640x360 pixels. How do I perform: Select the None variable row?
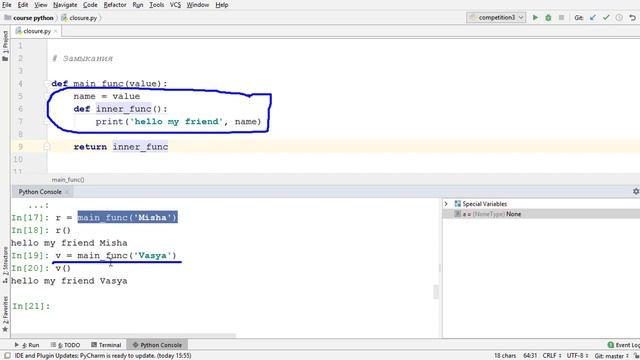click(541, 214)
